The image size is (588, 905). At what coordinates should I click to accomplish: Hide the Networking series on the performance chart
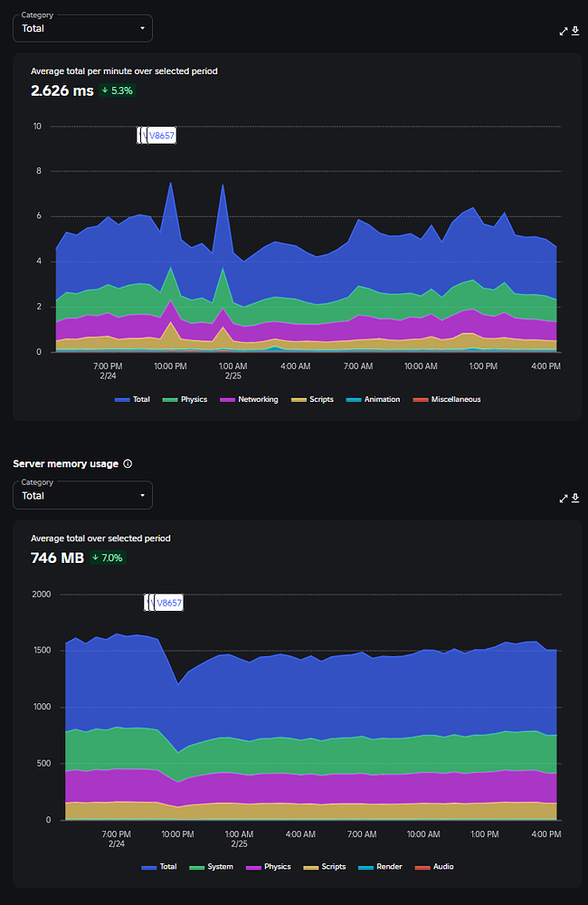pyautogui.click(x=249, y=399)
